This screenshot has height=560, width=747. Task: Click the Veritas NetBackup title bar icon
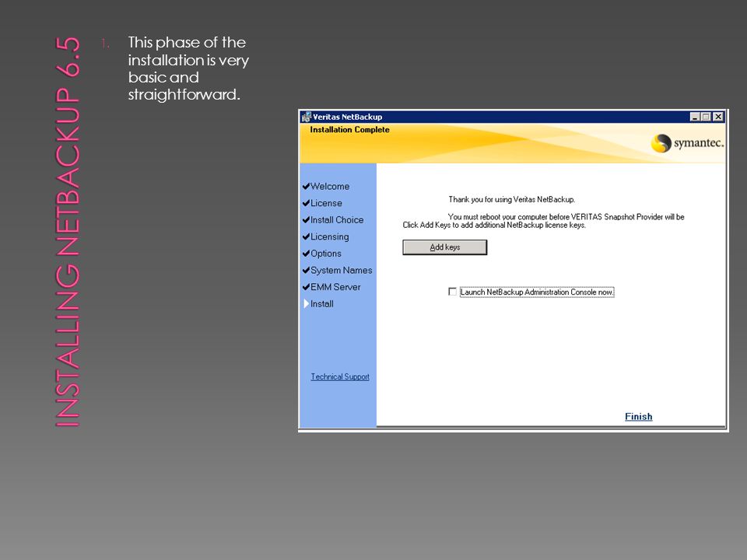pos(307,117)
